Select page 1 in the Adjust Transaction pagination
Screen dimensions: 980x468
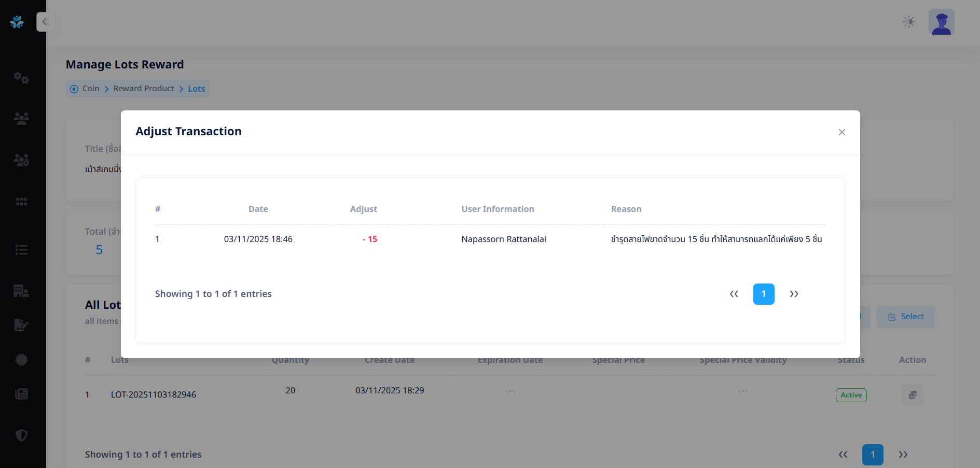tap(764, 294)
